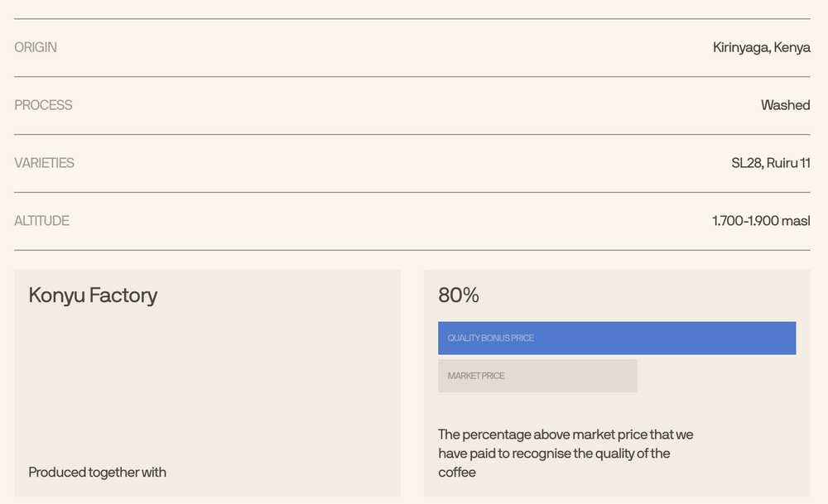Image resolution: width=828 pixels, height=504 pixels.
Task: Click the MARKET PRICE label text
Action: (476, 377)
